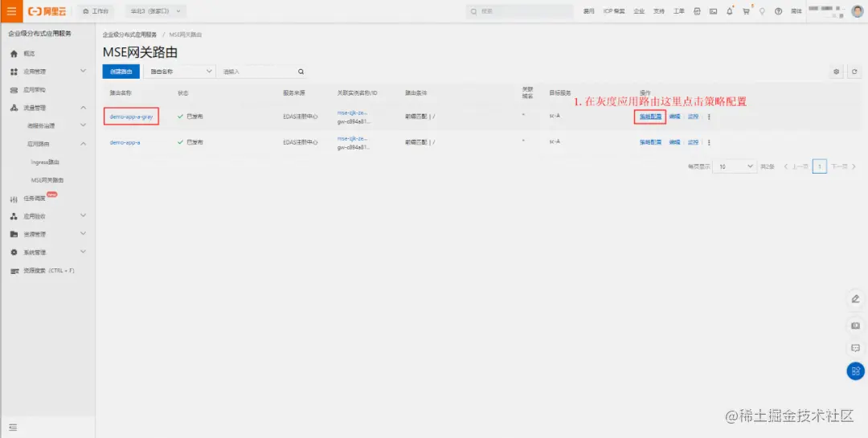Viewport: 868px width, 438px height.
Task: Open route demo-app-a-gray
Action: point(131,117)
